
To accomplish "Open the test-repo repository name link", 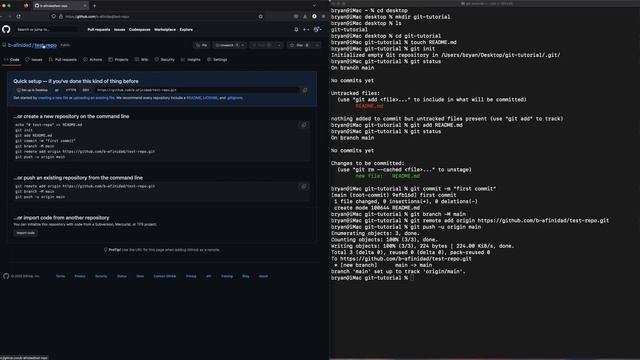I will coord(45,45).
